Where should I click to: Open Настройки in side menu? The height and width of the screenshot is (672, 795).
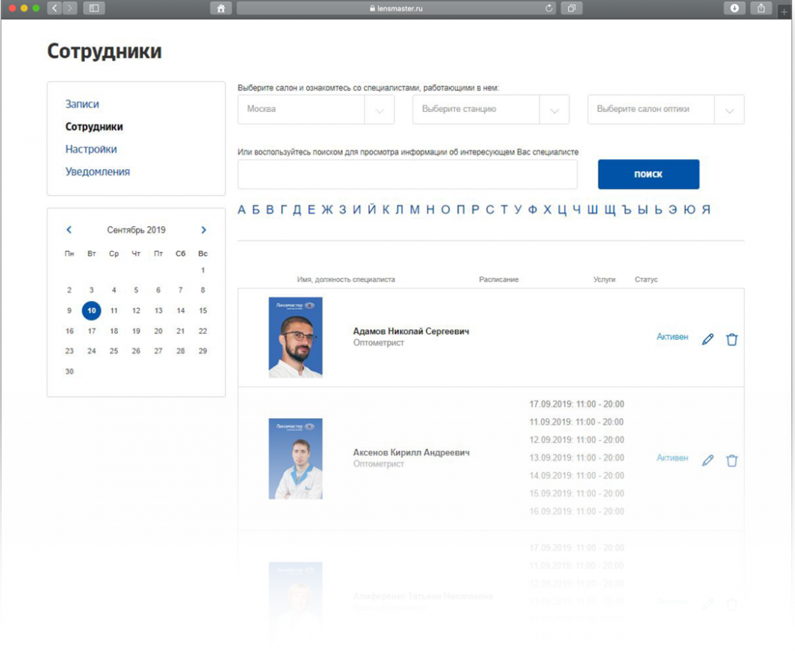(90, 149)
